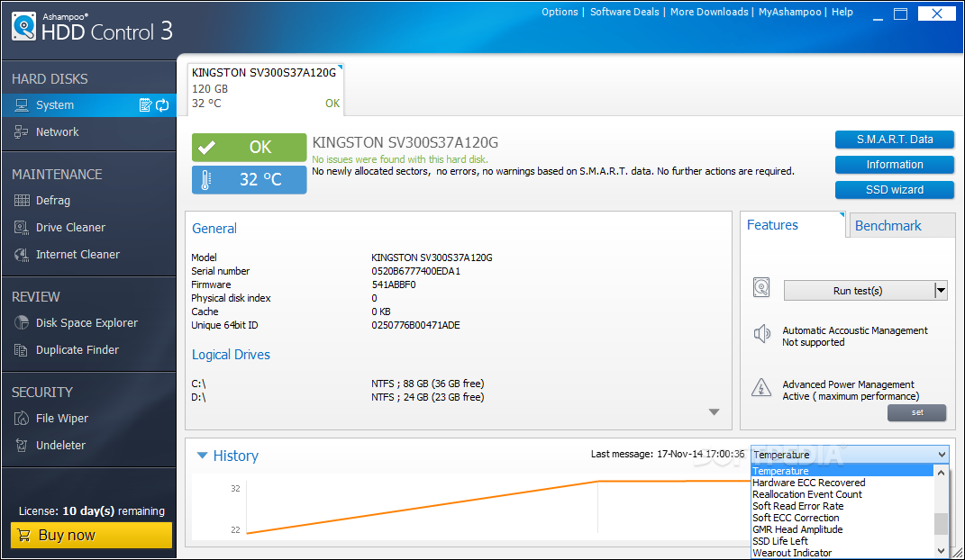Click the thermometer icon in temperature box
The height and width of the screenshot is (560, 965).
click(x=206, y=179)
